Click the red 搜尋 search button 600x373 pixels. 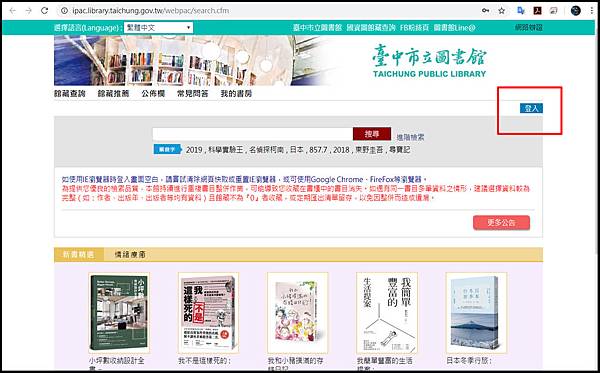pyautogui.click(x=372, y=134)
